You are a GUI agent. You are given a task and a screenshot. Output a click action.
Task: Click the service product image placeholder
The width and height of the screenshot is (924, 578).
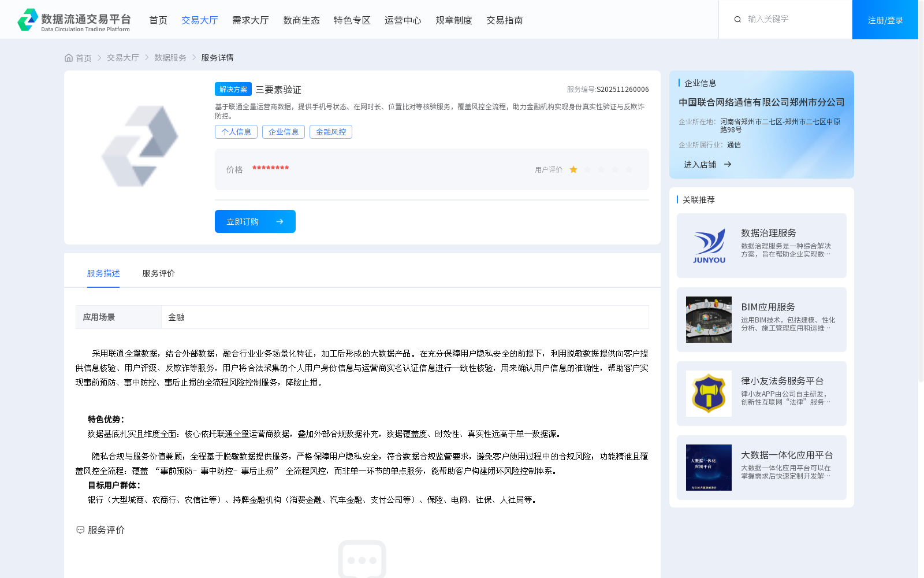(140, 146)
